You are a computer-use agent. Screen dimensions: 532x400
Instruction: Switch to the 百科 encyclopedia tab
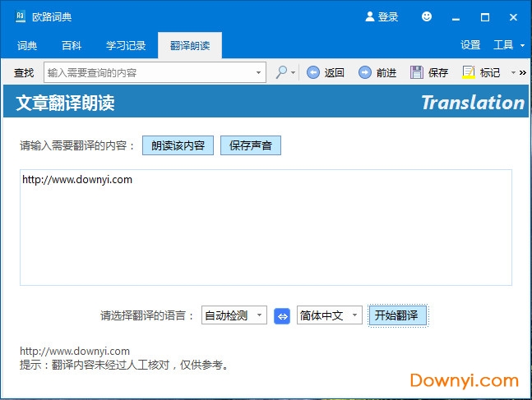pos(72,45)
